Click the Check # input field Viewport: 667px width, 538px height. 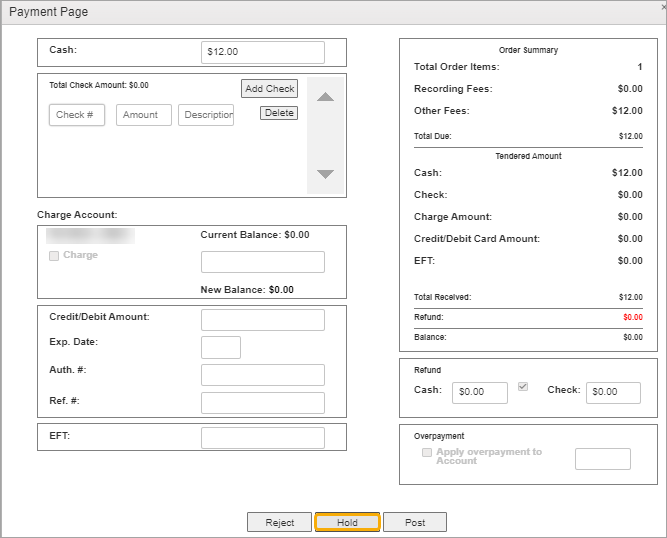[x=77, y=115]
